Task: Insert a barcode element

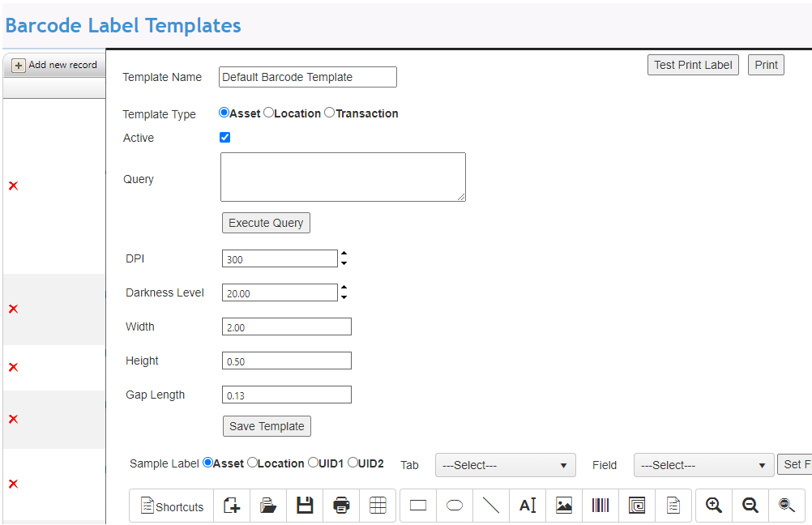Action: coord(600,505)
